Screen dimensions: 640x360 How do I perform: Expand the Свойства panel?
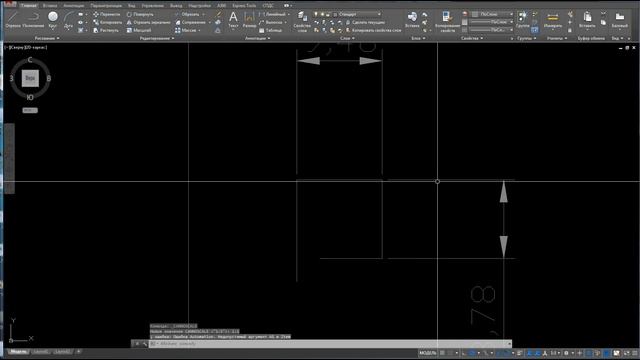(x=471, y=38)
